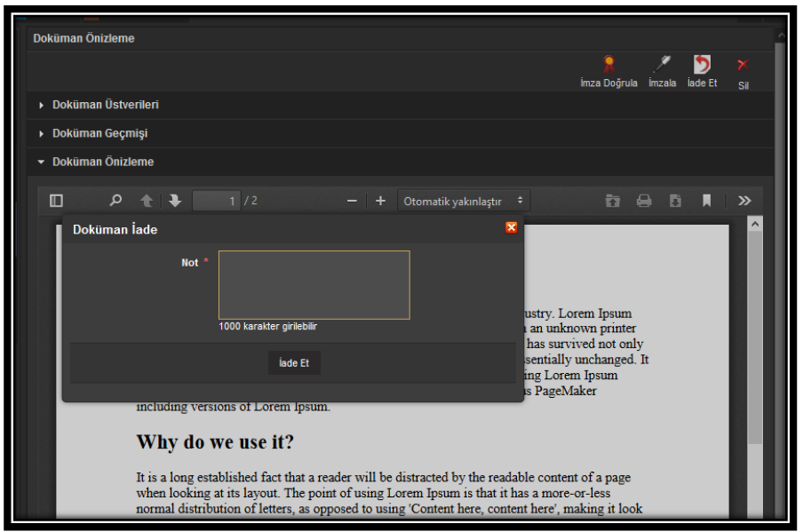
Task: Click the İade Et toolbar icon
Action: (702, 65)
